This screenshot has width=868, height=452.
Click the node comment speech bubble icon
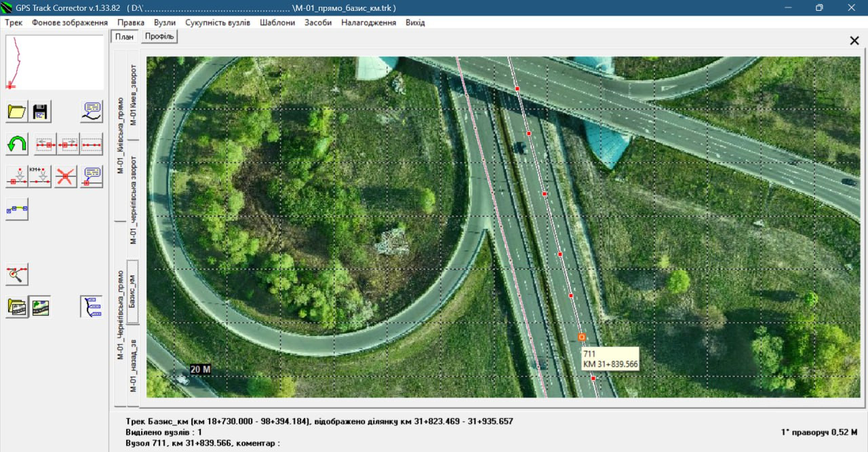click(92, 176)
